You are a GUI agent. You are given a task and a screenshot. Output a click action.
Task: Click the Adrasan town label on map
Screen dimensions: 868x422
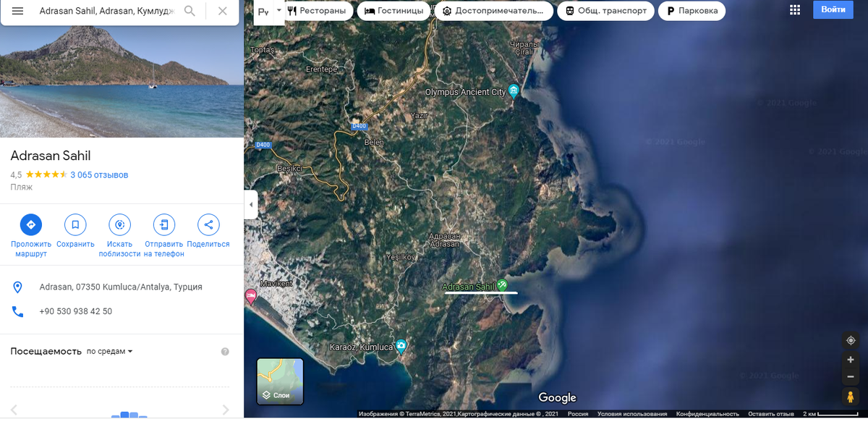point(444,240)
